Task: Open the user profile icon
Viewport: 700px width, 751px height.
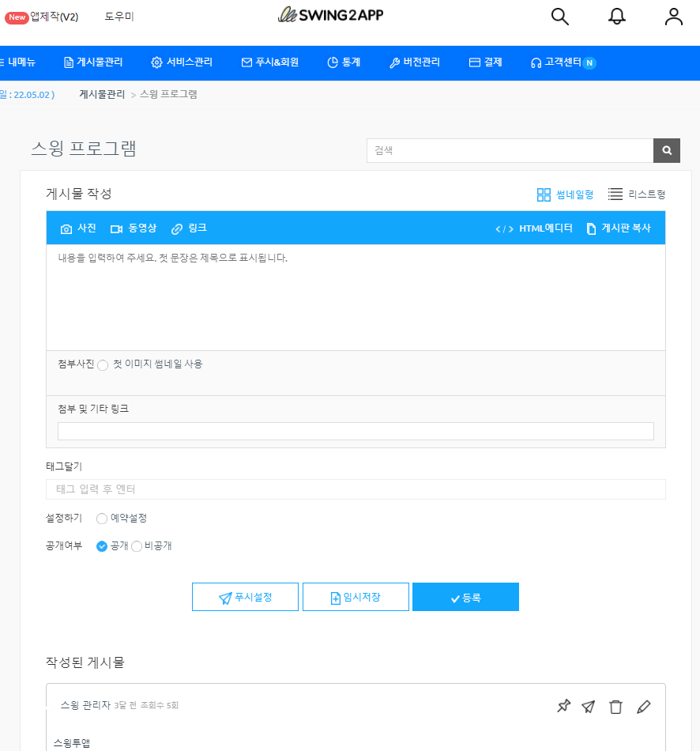Action: [673, 17]
